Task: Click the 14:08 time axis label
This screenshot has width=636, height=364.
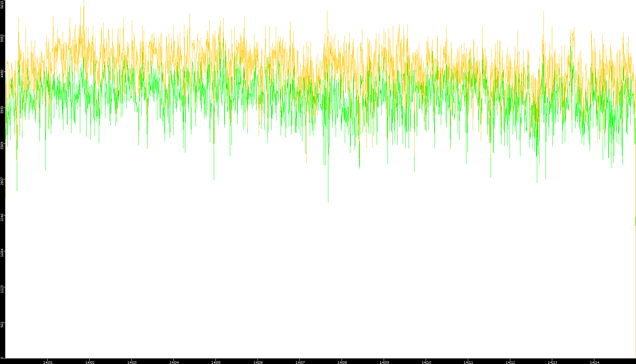Action: (x=342, y=362)
